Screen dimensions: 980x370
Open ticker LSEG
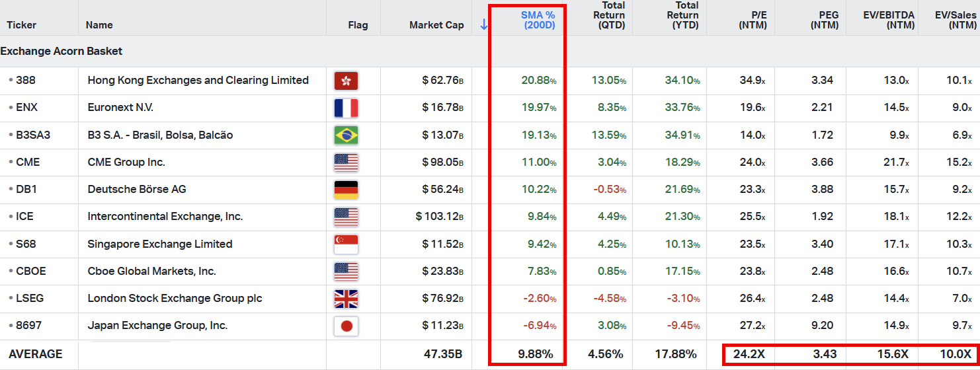pos(30,298)
